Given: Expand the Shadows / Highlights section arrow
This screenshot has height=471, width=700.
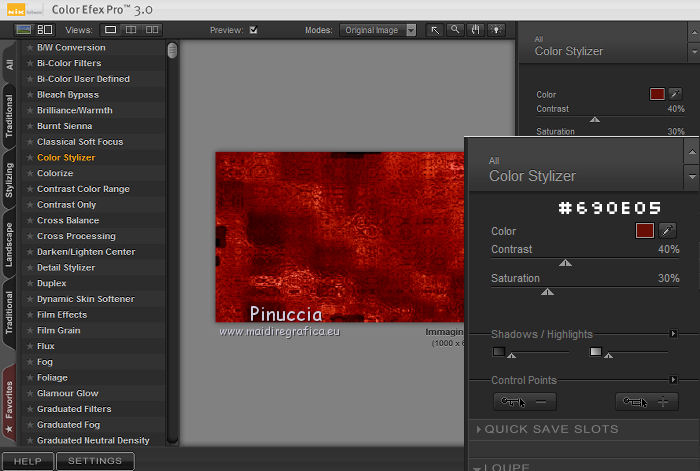Looking at the screenshot, I should coord(674,333).
